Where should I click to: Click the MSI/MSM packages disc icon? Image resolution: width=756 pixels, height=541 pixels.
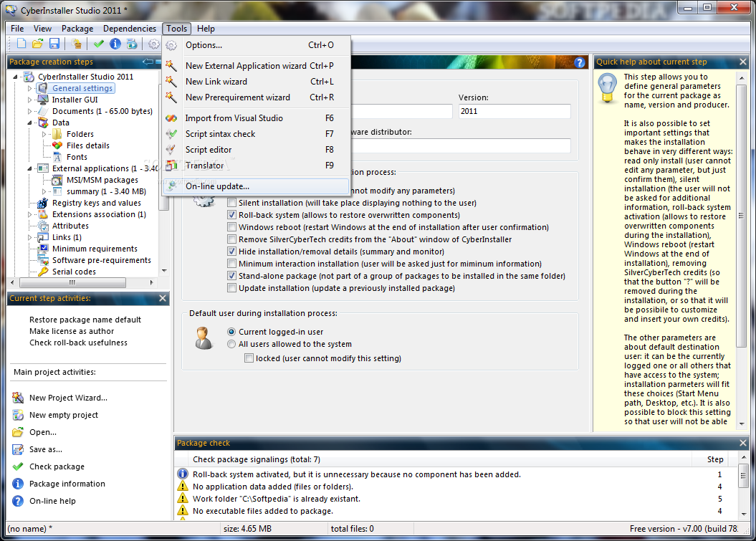(57, 180)
